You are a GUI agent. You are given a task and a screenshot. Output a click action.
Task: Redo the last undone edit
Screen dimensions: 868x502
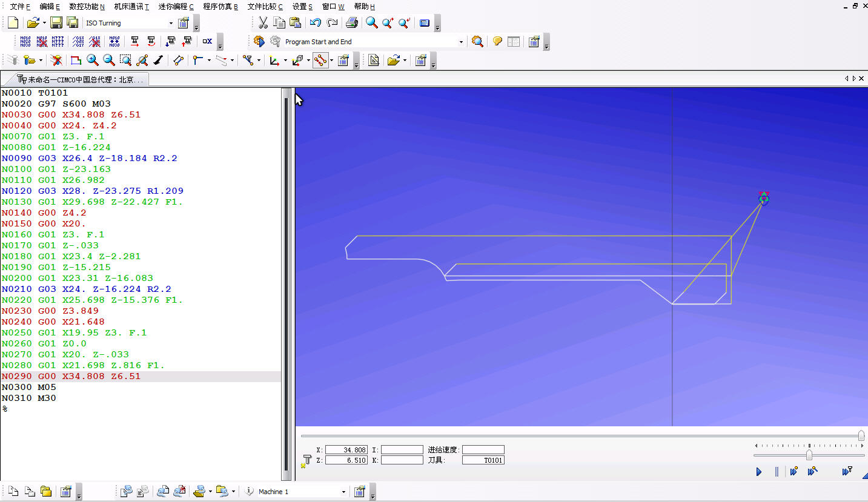click(332, 23)
